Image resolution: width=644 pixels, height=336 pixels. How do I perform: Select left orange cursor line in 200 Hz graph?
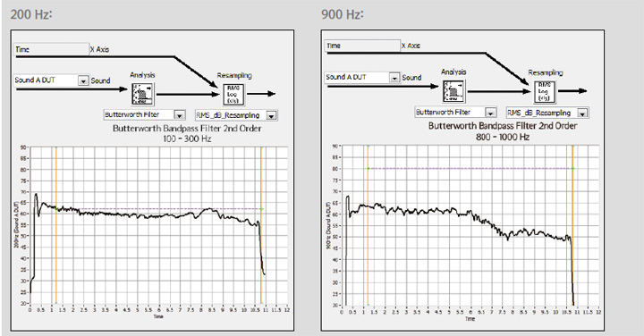[55, 225]
